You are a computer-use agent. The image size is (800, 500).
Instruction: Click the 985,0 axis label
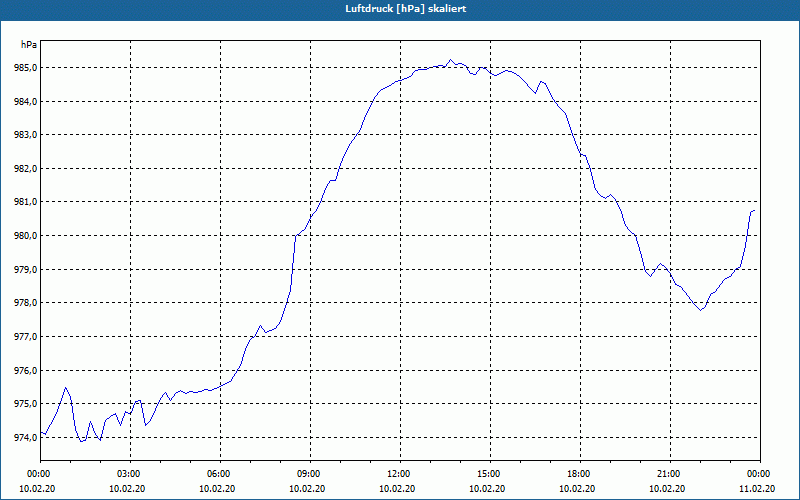click(27, 67)
